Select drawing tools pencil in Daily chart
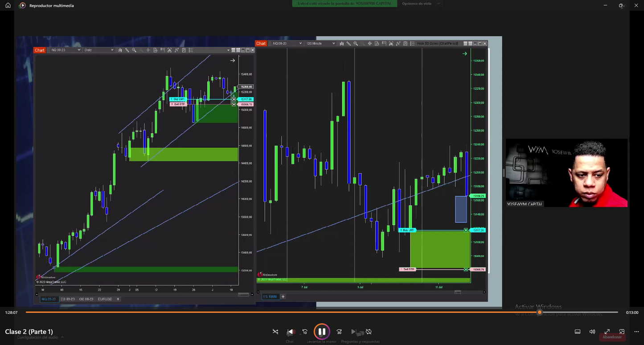 127,50
